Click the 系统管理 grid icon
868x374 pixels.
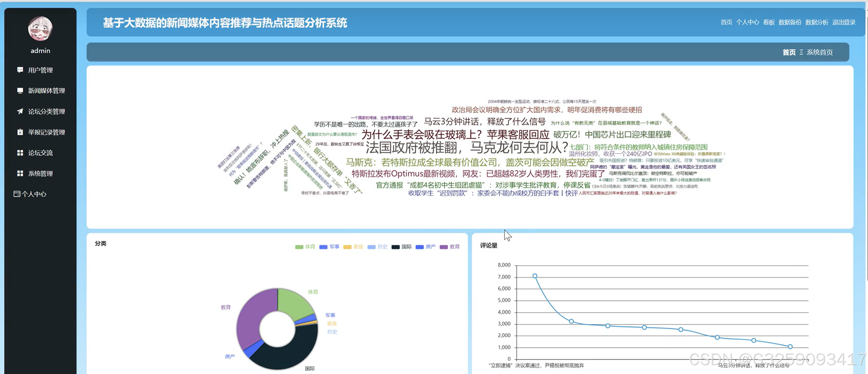click(x=20, y=173)
